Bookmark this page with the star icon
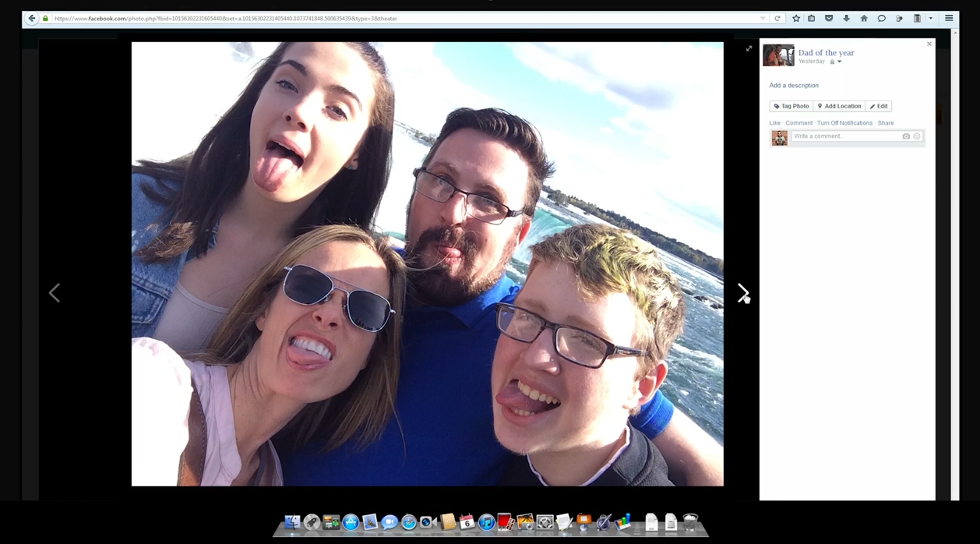The width and height of the screenshot is (980, 544). [795, 19]
